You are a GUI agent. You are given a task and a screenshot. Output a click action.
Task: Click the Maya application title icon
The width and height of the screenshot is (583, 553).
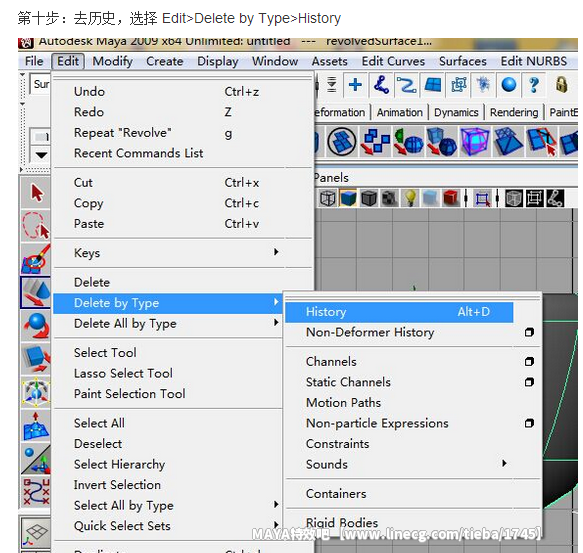coord(26,43)
